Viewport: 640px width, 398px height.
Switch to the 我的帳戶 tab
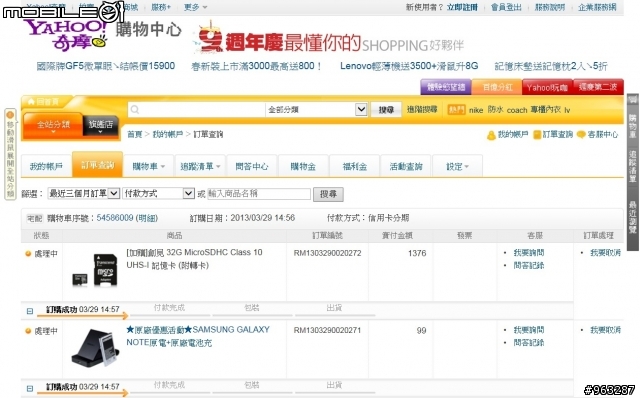[46, 166]
